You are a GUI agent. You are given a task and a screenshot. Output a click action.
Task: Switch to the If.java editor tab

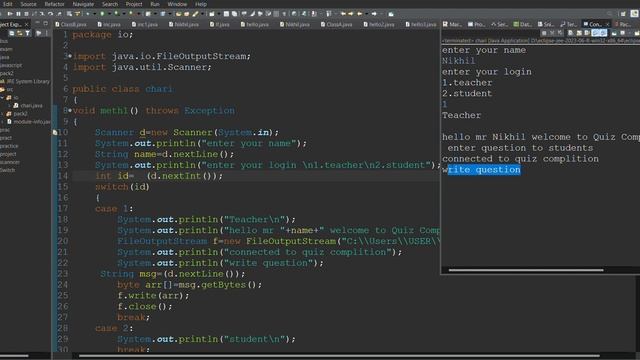[x=220, y=24]
